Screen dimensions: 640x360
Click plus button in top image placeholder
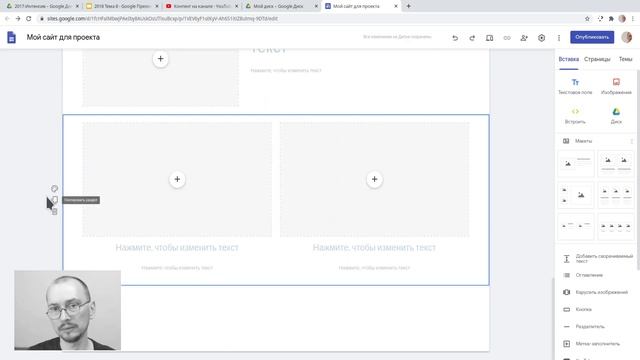click(x=160, y=59)
